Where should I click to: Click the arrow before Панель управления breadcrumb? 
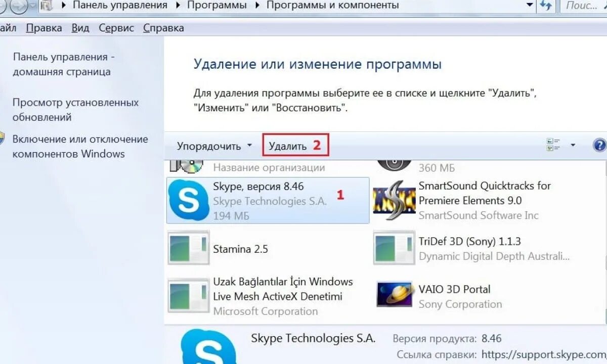[63, 6]
